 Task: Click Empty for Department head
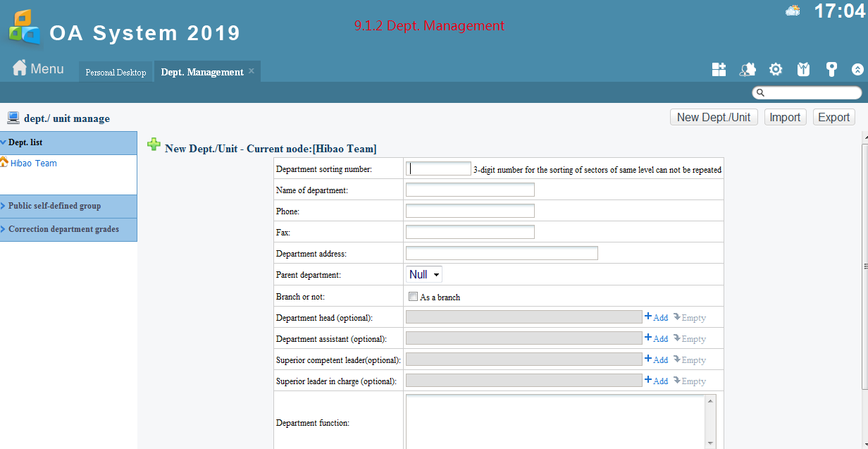(x=689, y=317)
